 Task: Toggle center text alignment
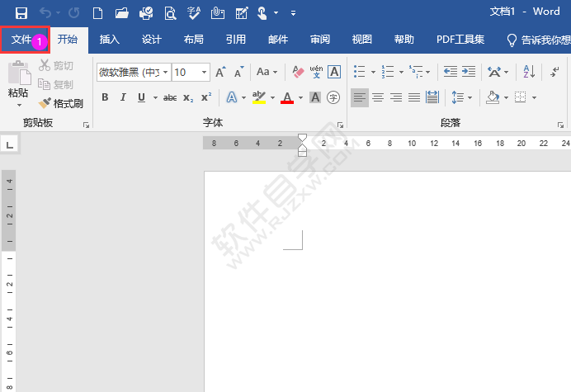(x=378, y=97)
